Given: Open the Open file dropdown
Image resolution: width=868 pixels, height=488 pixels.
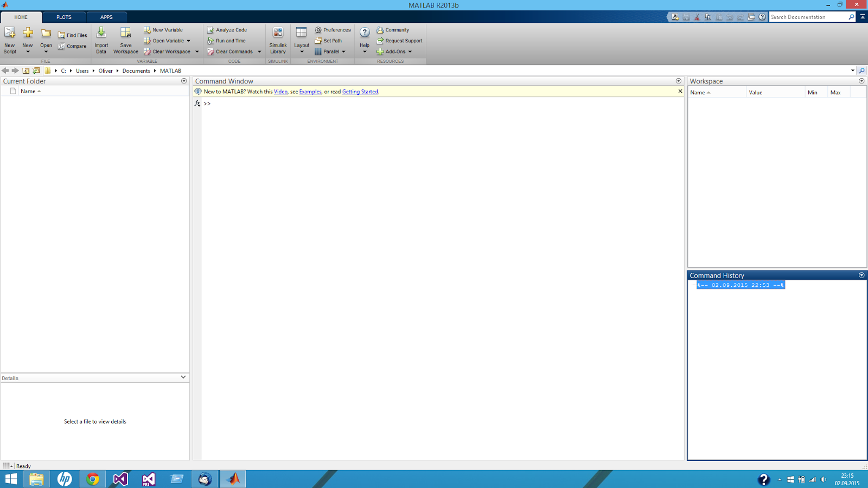Looking at the screenshot, I should click(46, 41).
